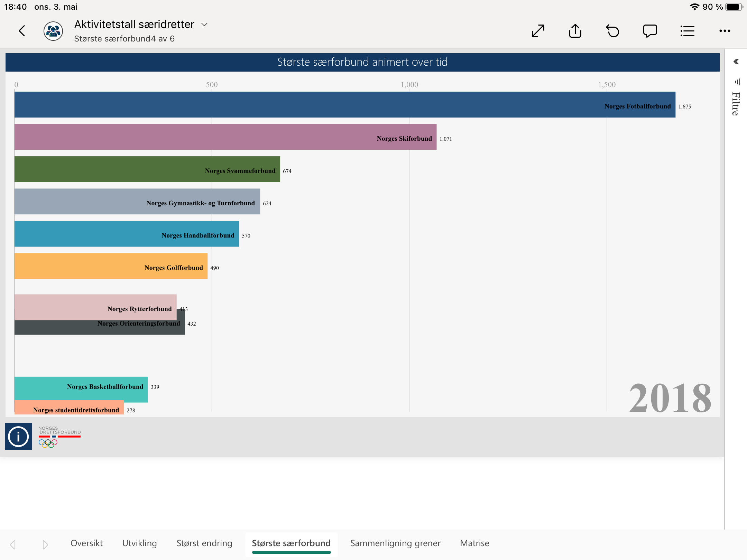This screenshot has width=747, height=560.
Task: Click the 2018 year label
Action: click(x=670, y=398)
